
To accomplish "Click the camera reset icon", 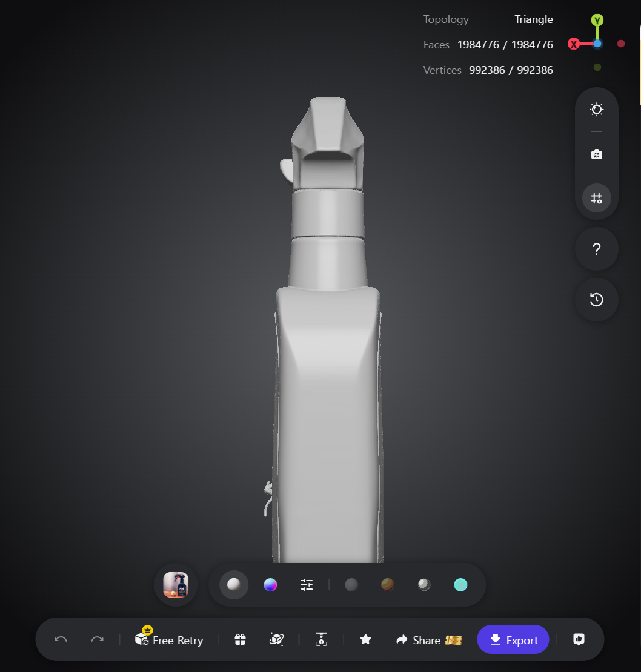I will pyautogui.click(x=596, y=154).
